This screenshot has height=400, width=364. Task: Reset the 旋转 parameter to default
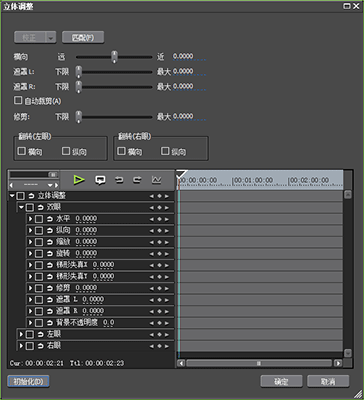[x=50, y=254]
